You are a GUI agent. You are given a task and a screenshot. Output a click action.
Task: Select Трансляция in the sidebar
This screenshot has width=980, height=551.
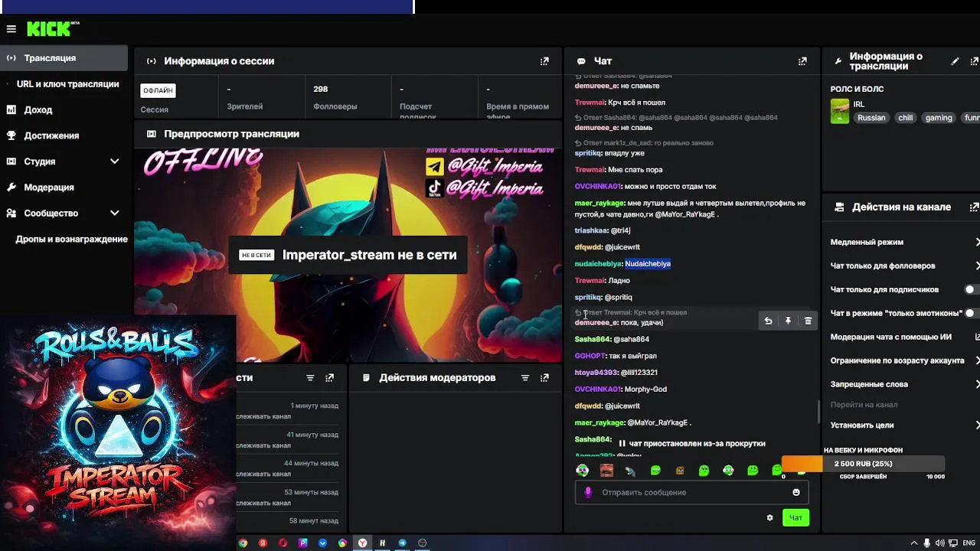tap(64, 58)
